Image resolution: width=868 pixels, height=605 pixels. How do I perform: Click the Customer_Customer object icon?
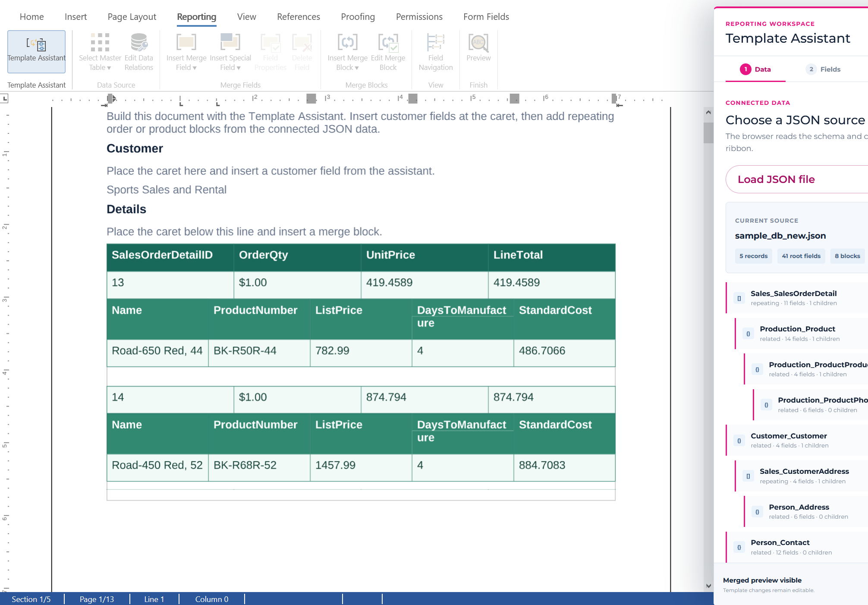[x=739, y=441]
